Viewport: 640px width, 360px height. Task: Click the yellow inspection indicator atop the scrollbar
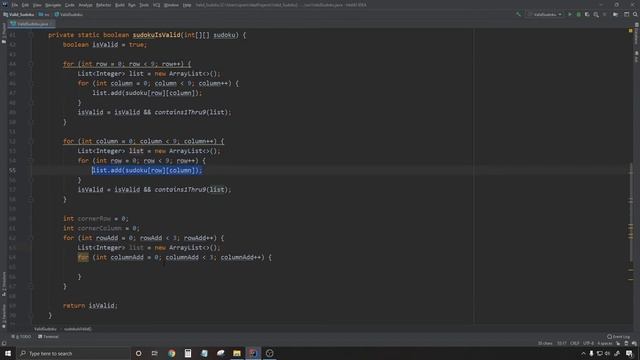tap(631, 31)
